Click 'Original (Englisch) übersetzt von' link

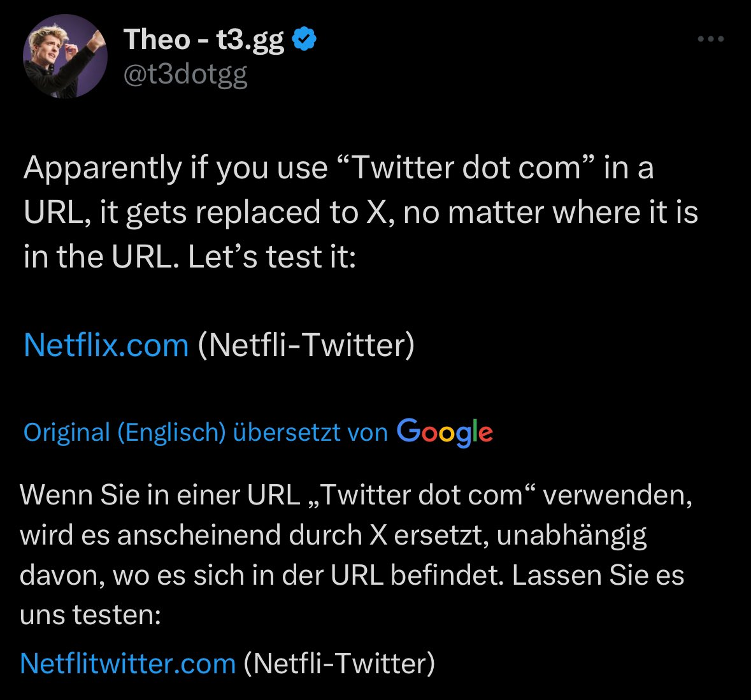206,432
